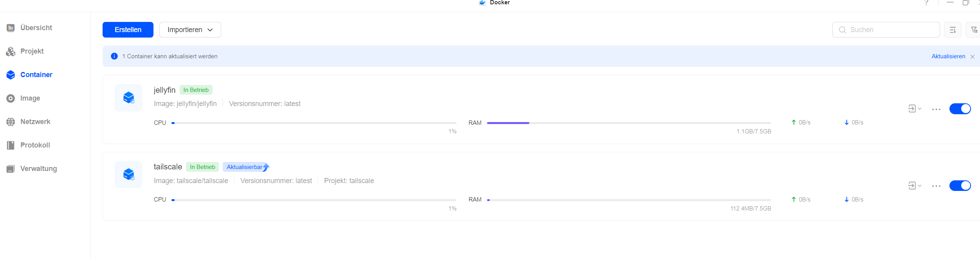The height and width of the screenshot is (259, 980).
Task: Click the tailscale RAM usage bar
Action: pos(629,200)
